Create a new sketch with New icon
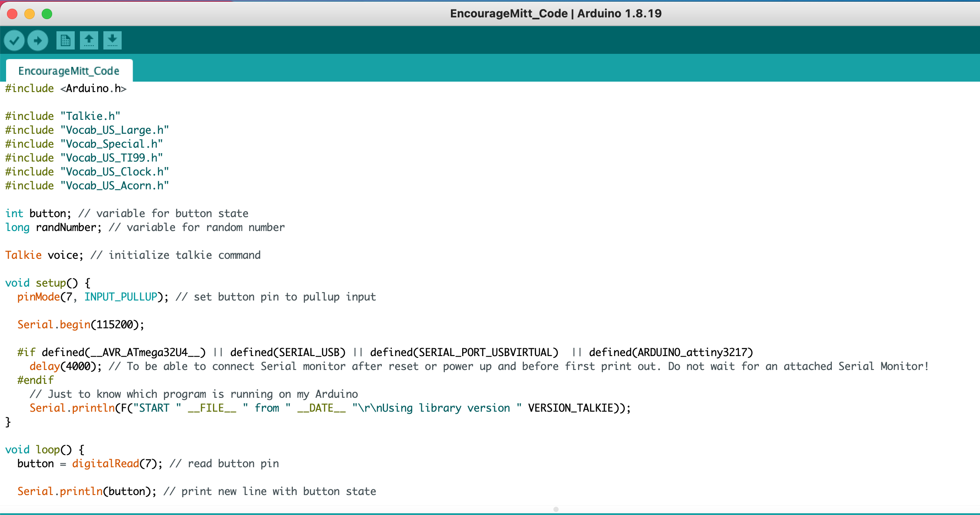This screenshot has height=515, width=980. [x=66, y=41]
